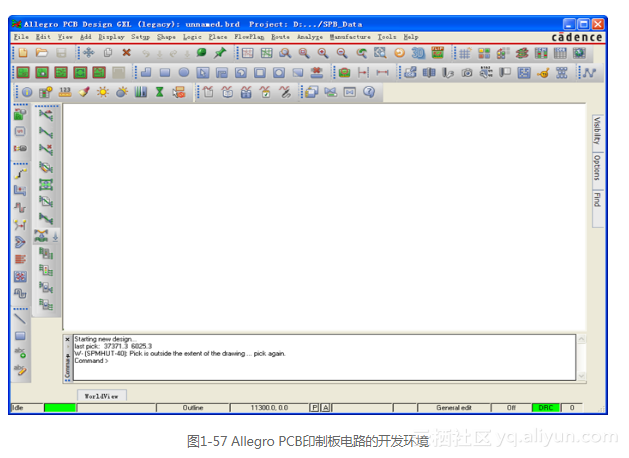The image size is (629, 458).
Task: Open the Edit menu
Action: [x=43, y=37]
